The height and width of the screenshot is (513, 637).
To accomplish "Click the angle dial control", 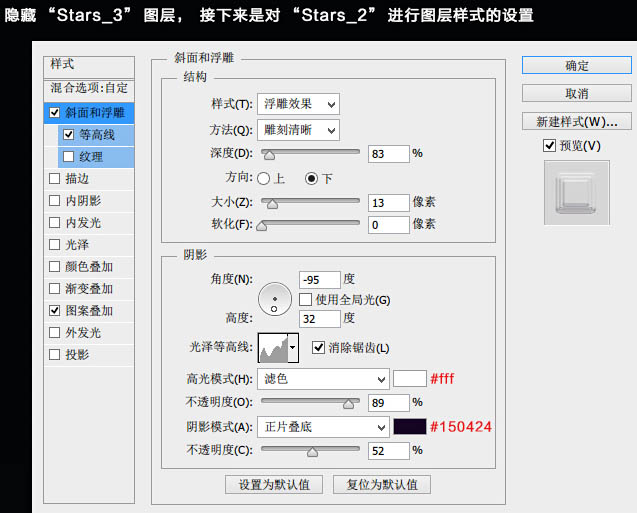I will pyautogui.click(x=275, y=299).
